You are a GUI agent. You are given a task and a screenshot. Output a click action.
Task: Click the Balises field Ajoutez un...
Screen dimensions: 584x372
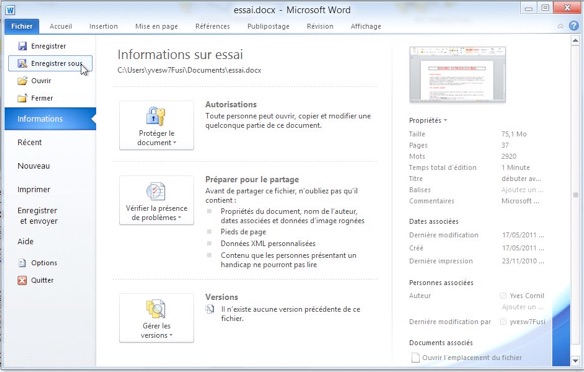tap(522, 190)
